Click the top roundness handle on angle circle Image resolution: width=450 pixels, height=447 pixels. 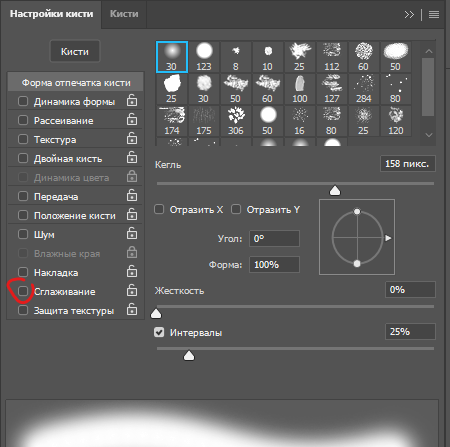357,211
